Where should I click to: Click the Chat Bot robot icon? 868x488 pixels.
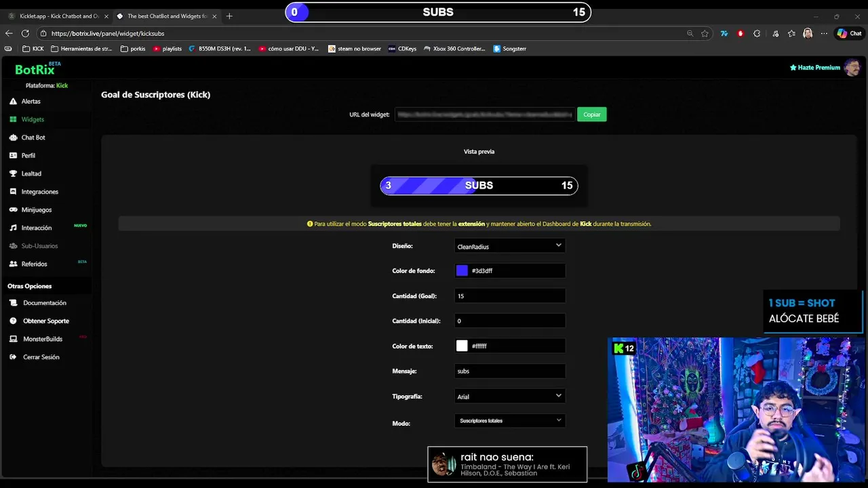13,138
